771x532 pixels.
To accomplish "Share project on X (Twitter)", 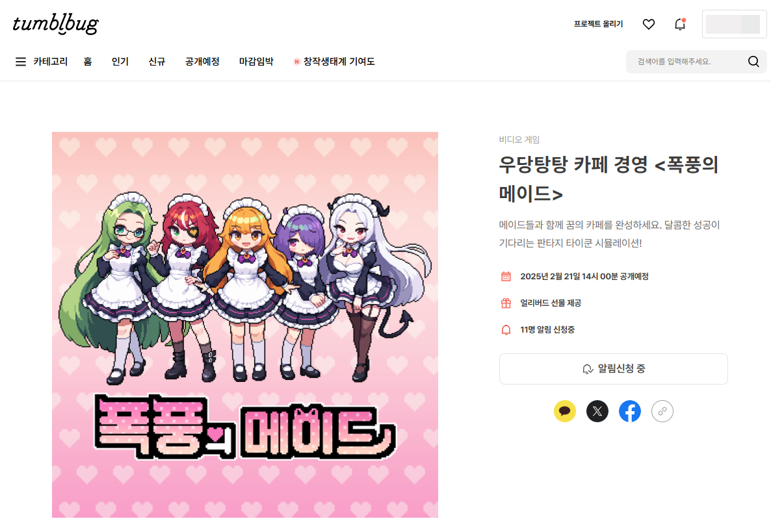I will [597, 411].
